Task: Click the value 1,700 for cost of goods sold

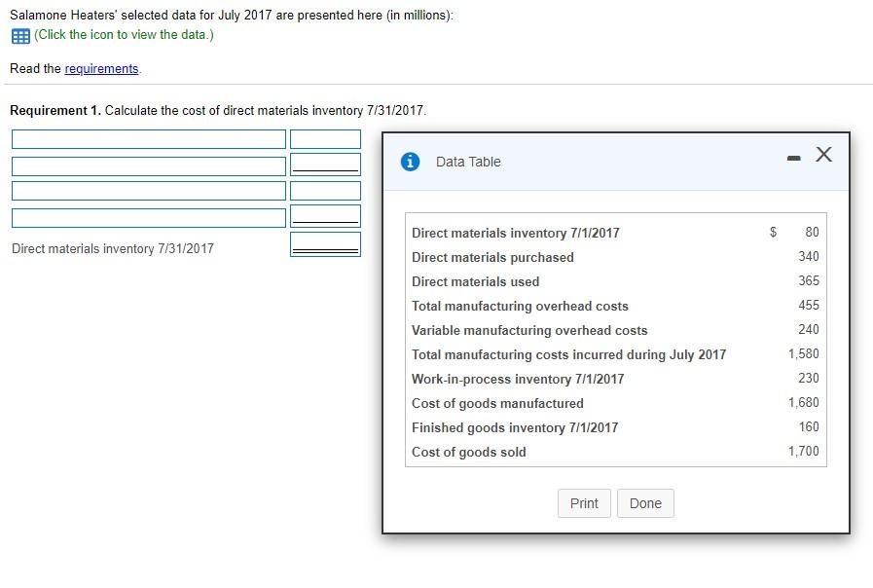Action: click(x=803, y=451)
